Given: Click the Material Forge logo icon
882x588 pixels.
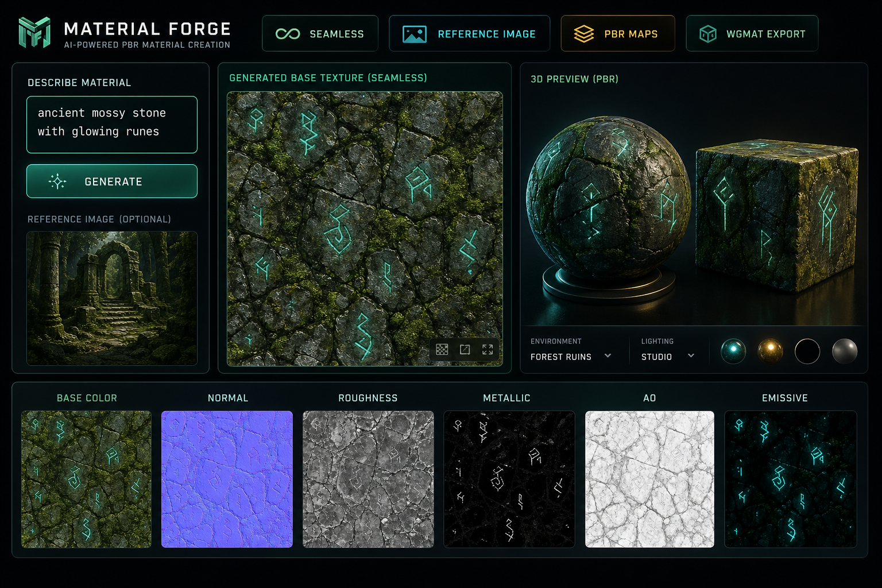Looking at the screenshot, I should [34, 32].
